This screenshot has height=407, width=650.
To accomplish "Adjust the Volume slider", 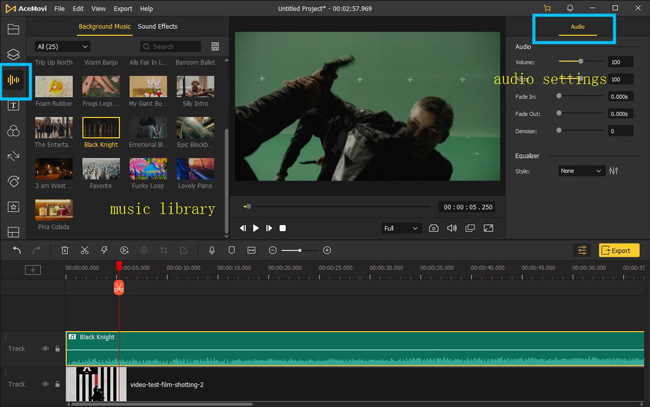I will [581, 61].
